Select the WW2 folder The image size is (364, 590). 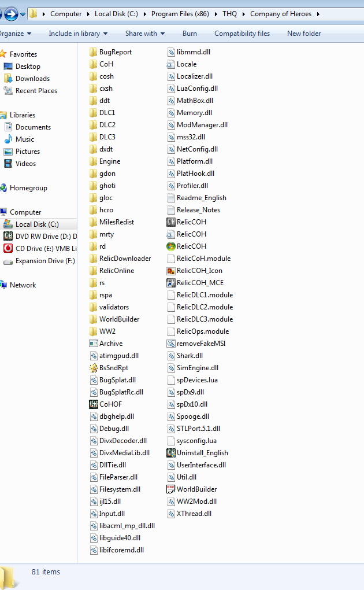(x=107, y=331)
